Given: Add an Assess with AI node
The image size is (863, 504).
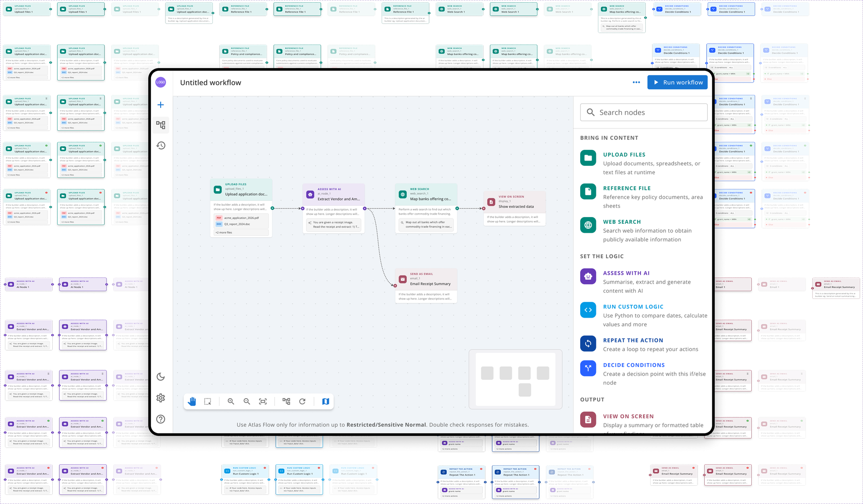Looking at the screenshot, I should pyautogui.click(x=644, y=282).
